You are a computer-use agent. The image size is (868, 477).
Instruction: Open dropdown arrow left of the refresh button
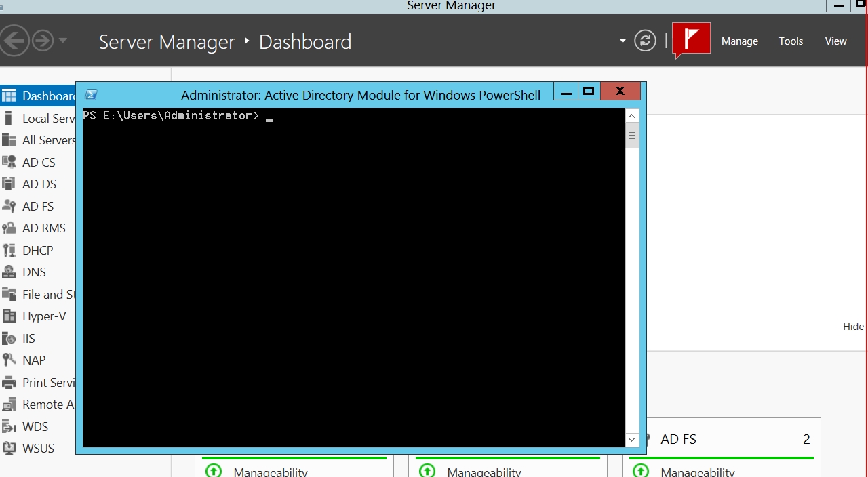click(623, 41)
